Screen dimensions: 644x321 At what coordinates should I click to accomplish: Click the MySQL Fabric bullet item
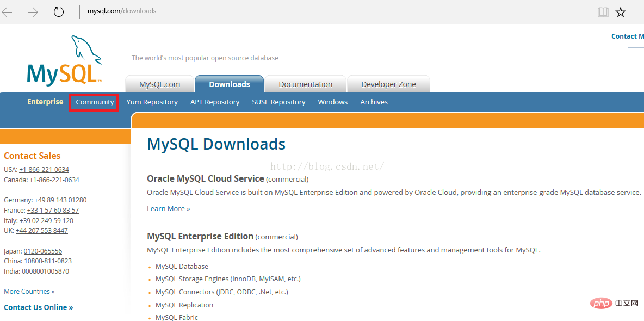click(177, 317)
